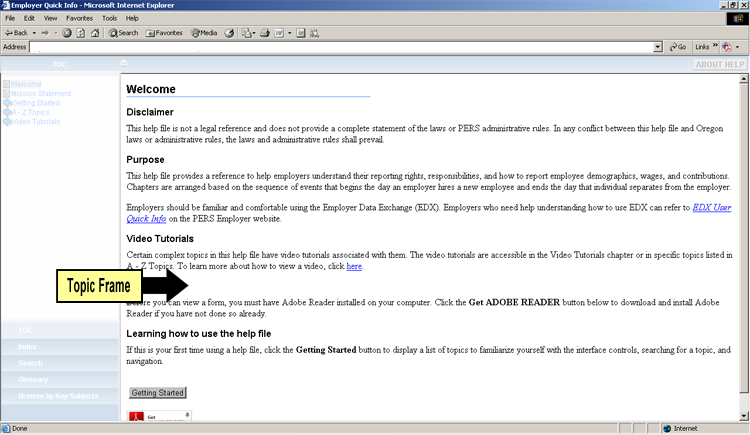
Task: Click the Refresh page icon
Action: (x=80, y=33)
